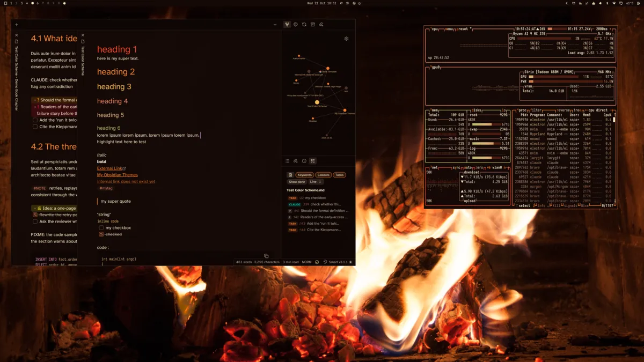This screenshot has width=644, height=362.
Task: Check the 'my checkbox' task box
Action: tap(101, 228)
